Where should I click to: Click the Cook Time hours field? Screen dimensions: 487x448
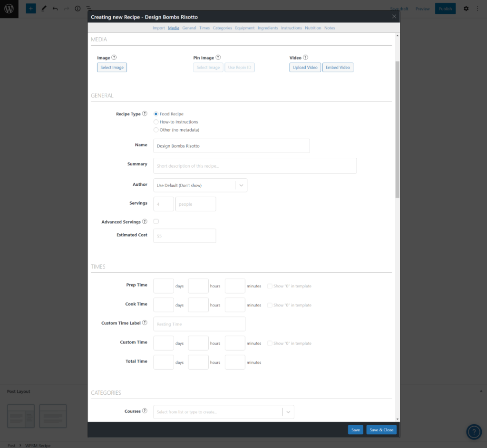point(198,305)
